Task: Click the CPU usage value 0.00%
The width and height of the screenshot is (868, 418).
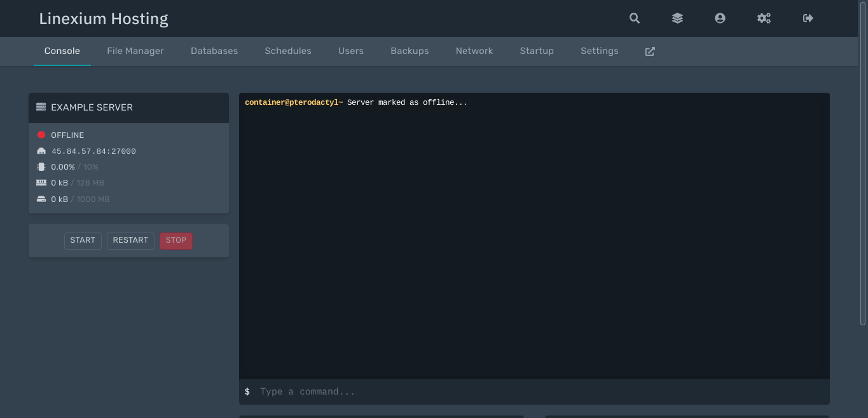Action: 63,167
